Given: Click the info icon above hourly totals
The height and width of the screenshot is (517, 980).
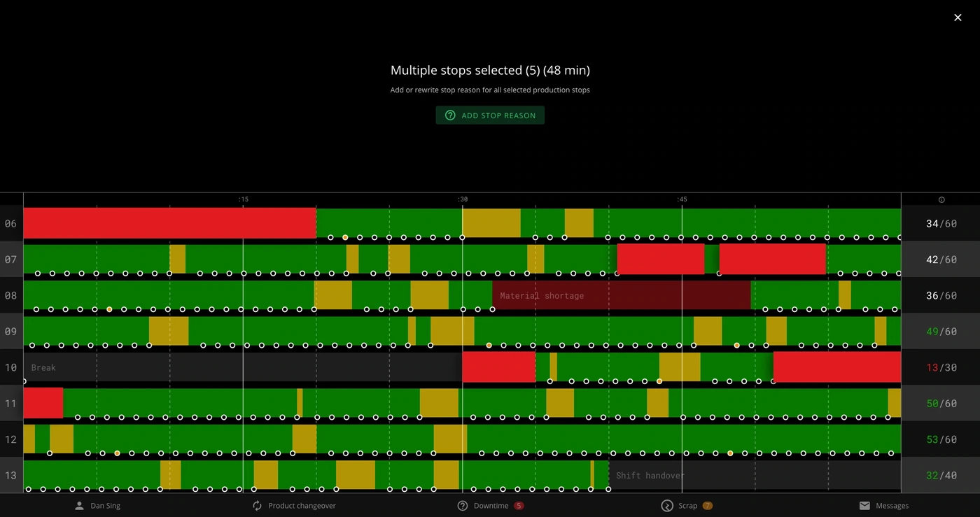Looking at the screenshot, I should [941, 200].
